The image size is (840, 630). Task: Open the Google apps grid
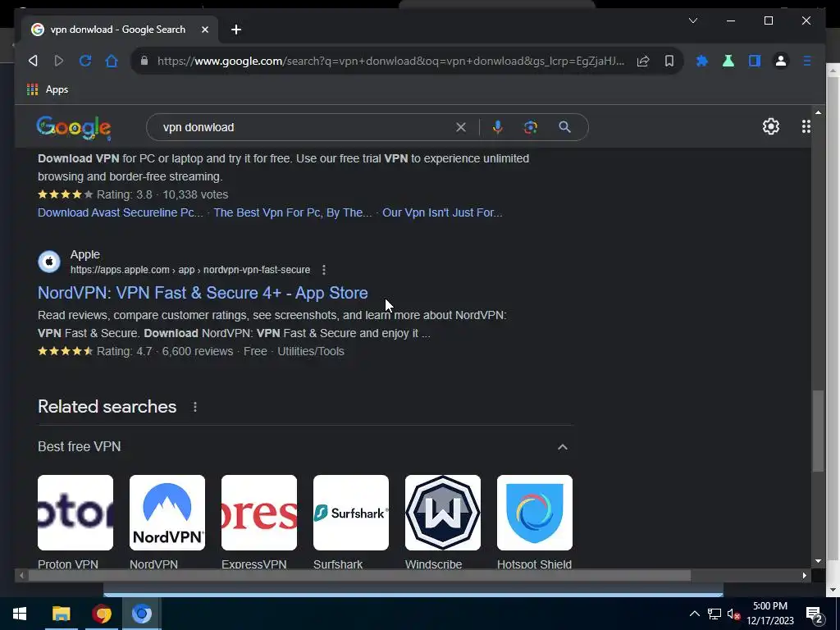tap(806, 126)
